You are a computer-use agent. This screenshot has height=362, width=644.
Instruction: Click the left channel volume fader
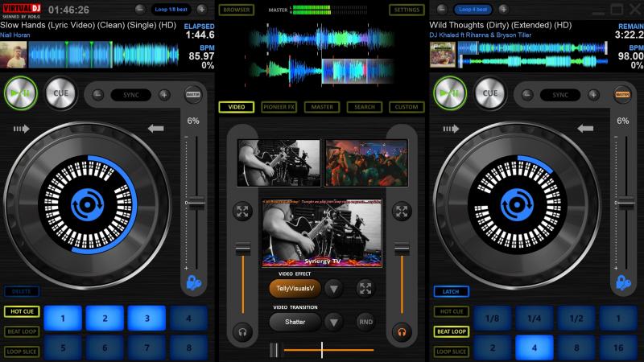(x=243, y=249)
